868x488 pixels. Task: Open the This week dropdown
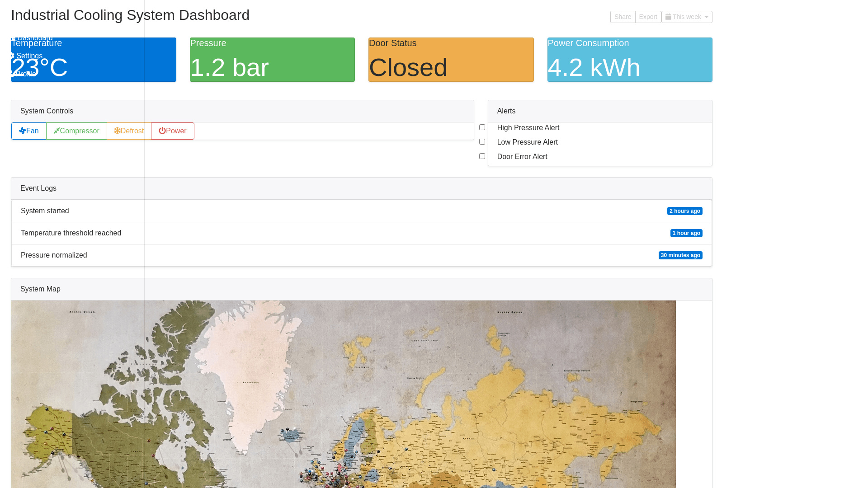686,17
